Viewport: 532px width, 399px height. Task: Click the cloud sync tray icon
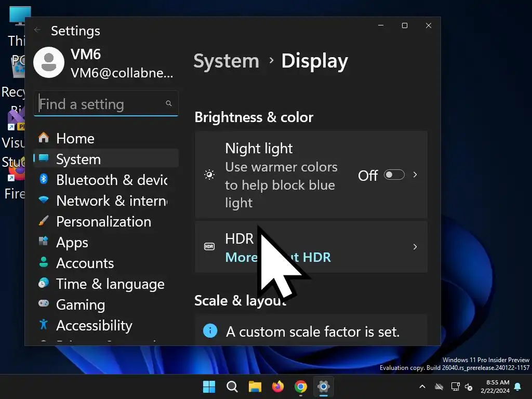(x=439, y=387)
